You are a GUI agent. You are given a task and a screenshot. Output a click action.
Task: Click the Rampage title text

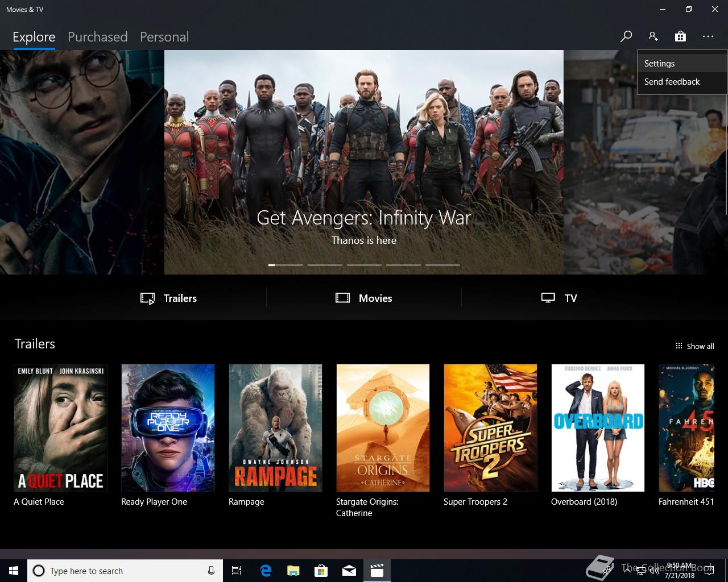coord(246,502)
